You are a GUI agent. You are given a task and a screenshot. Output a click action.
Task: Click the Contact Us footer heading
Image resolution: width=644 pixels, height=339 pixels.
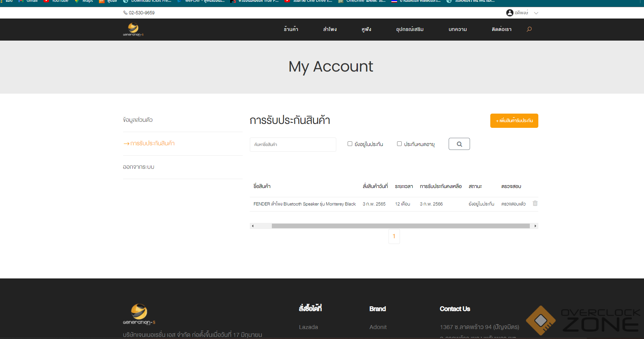455,309
